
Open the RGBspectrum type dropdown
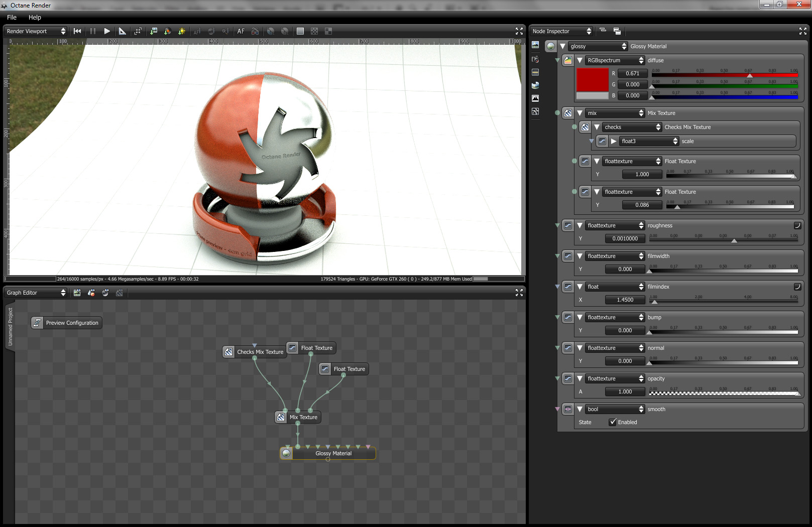point(615,60)
